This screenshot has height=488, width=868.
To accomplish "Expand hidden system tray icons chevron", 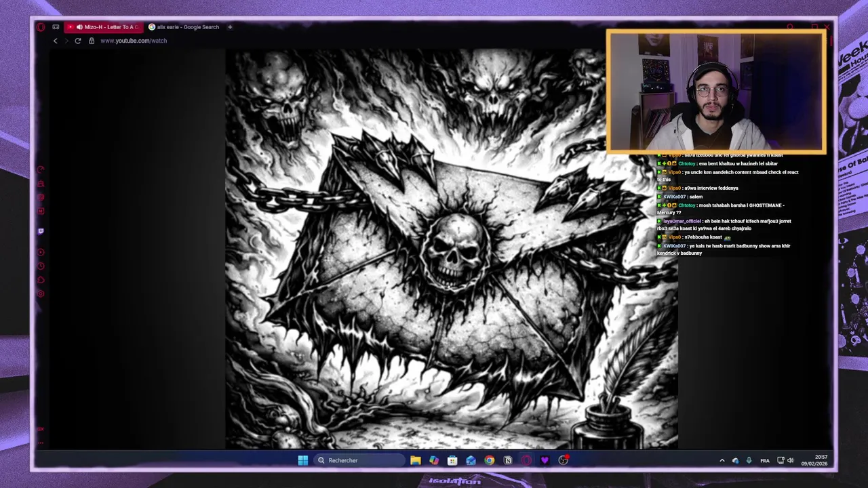I will click(722, 461).
